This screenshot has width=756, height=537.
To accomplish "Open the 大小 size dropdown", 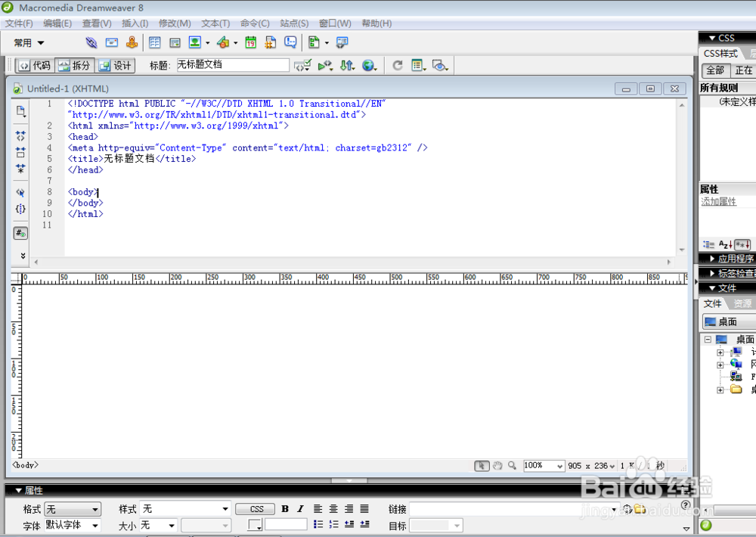I will click(x=158, y=525).
